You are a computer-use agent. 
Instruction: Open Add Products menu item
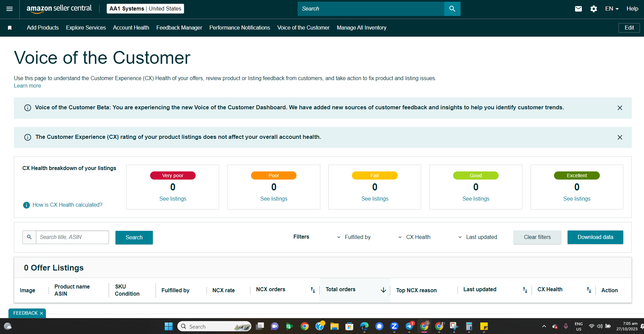tap(43, 28)
